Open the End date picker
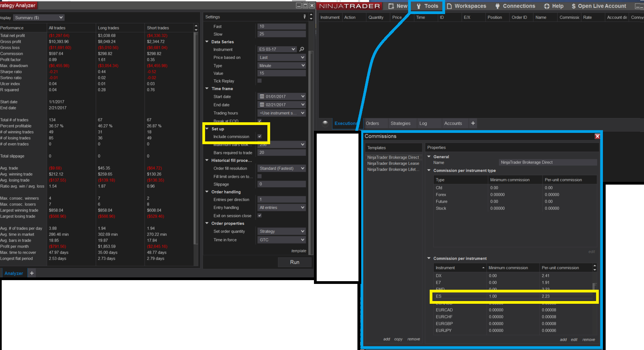This screenshot has height=350, width=644. (281, 105)
